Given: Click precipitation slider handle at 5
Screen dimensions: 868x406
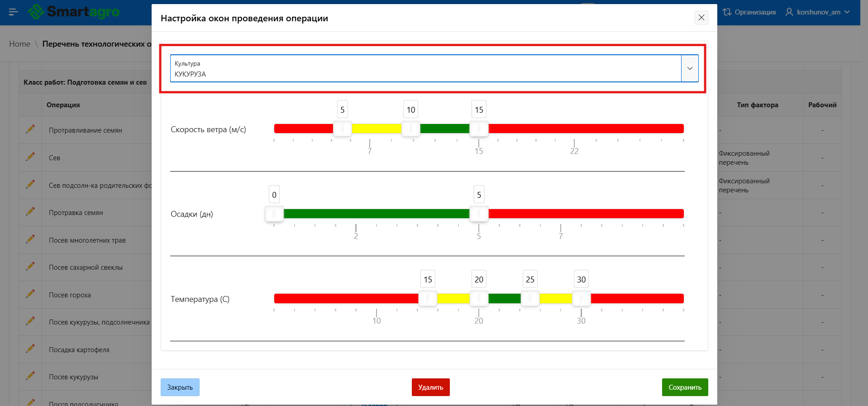Looking at the screenshot, I should [x=479, y=214].
